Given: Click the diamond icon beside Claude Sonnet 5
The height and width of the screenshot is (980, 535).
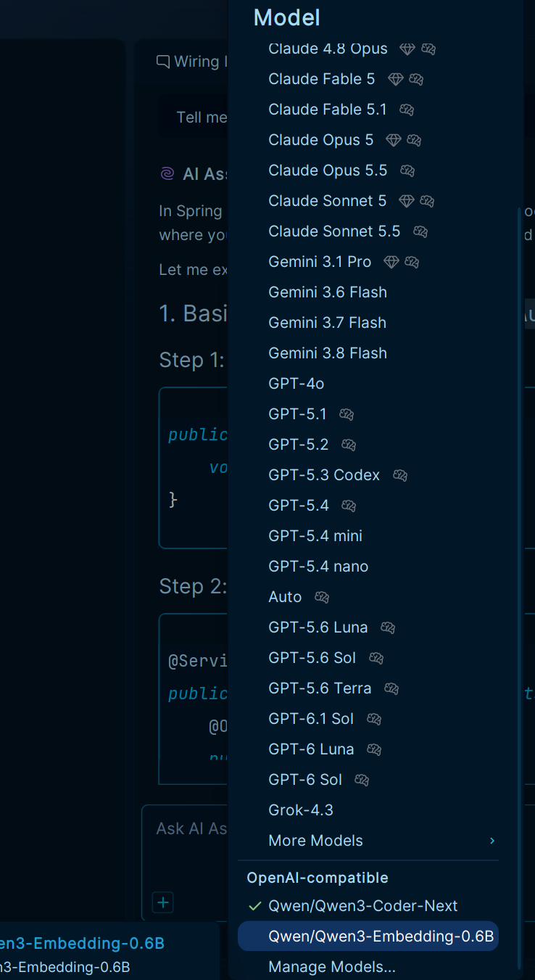Looking at the screenshot, I should (407, 201).
